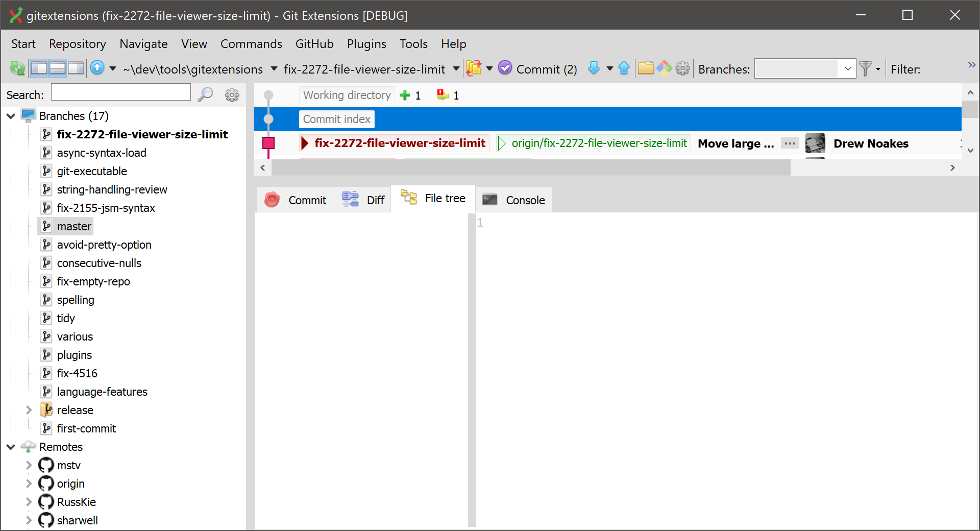Refresh the current repository
The height and width of the screenshot is (531, 980).
(x=17, y=68)
